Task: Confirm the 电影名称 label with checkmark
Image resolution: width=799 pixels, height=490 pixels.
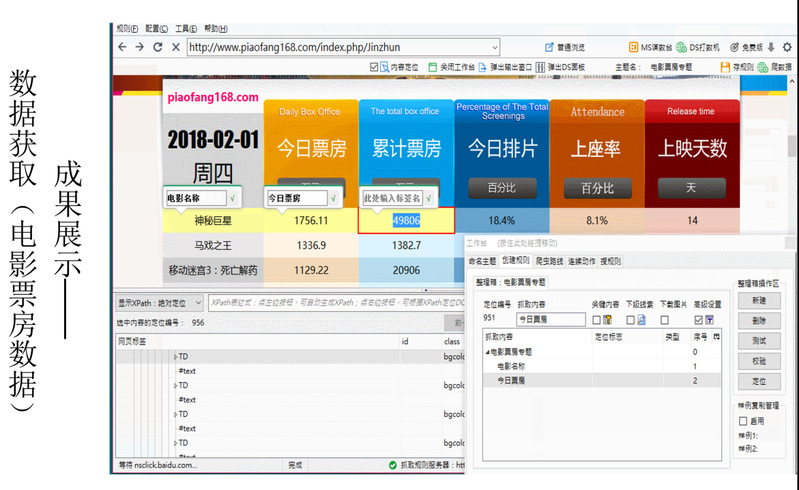Action: click(x=233, y=198)
